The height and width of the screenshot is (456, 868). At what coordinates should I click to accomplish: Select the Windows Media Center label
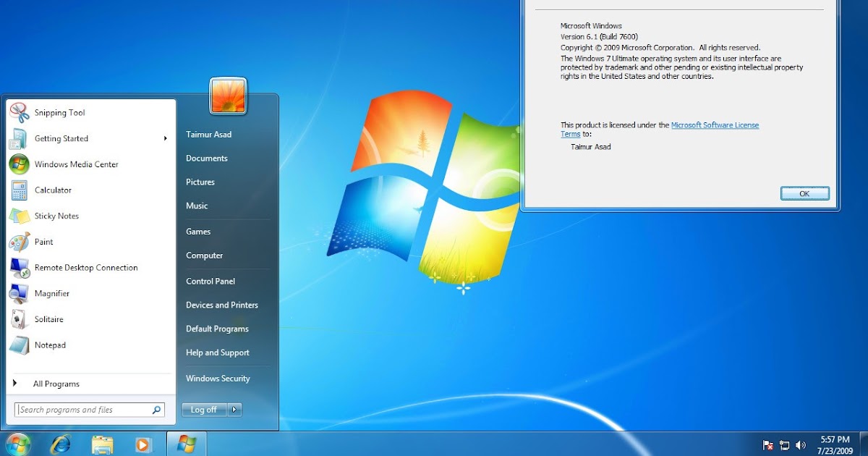tap(77, 164)
